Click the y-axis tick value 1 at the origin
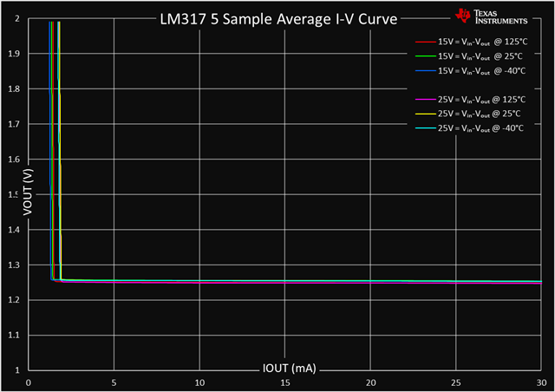 [17, 370]
